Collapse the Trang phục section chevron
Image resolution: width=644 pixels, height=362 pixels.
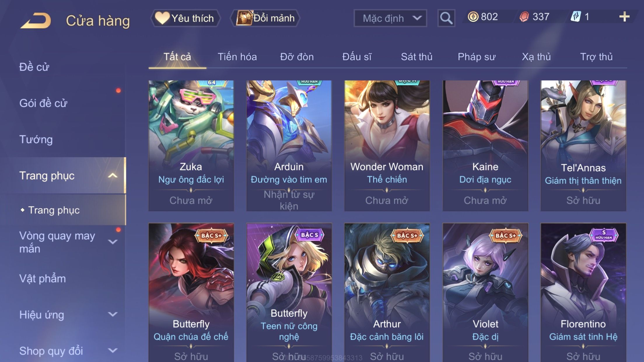[x=113, y=175]
